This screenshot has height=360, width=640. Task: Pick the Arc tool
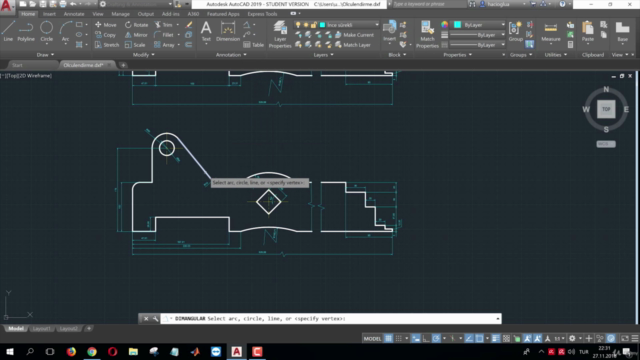pyautogui.click(x=65, y=31)
